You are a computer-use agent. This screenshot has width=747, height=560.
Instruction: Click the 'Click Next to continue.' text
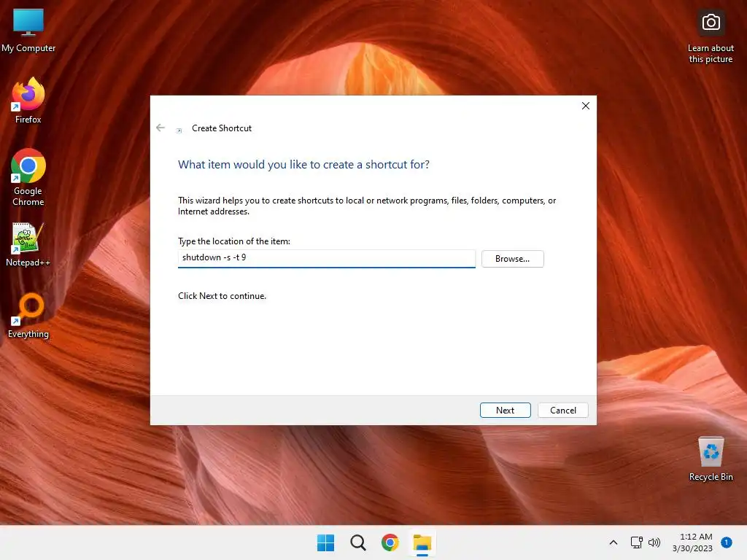point(222,296)
